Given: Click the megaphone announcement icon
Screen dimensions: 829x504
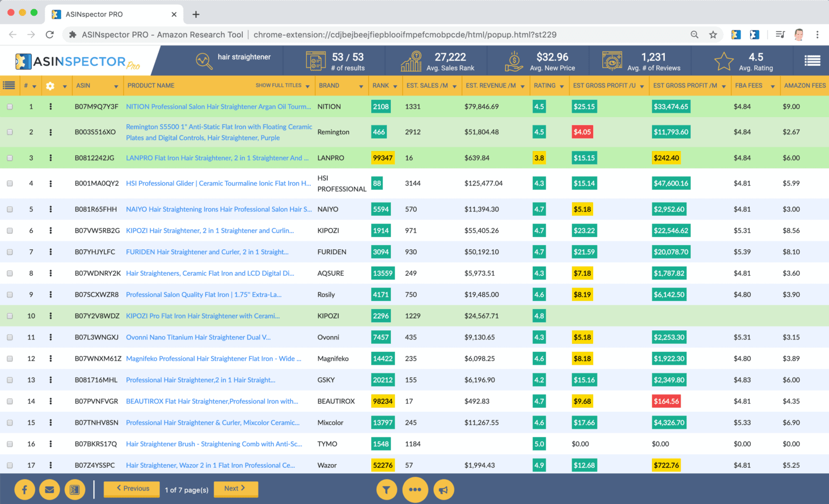Looking at the screenshot, I should (443, 489).
